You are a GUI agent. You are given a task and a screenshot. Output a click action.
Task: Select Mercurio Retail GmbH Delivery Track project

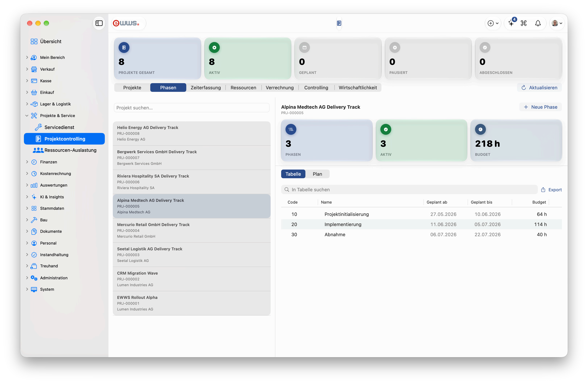[192, 230]
